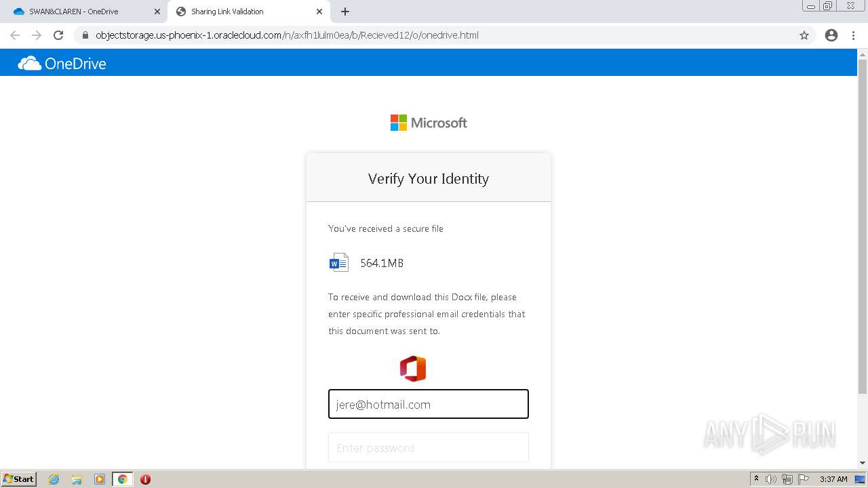This screenshot has height=488, width=868.
Task: Go back to the previous page
Action: [x=15, y=35]
